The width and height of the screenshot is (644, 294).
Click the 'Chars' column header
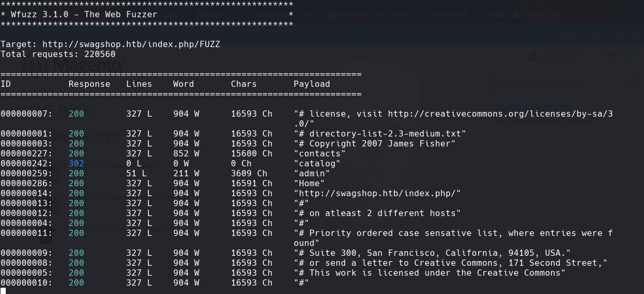[244, 84]
